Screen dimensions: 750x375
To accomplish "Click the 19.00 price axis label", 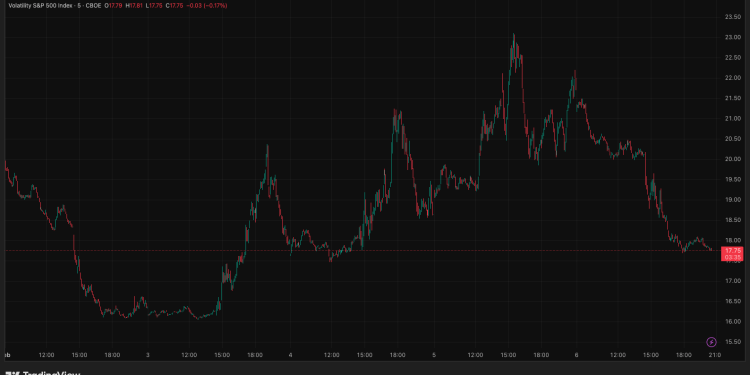I will [x=733, y=200].
